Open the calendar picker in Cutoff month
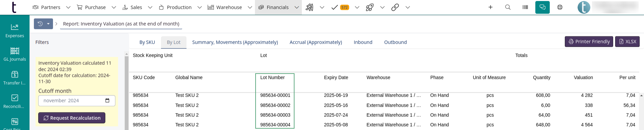 (x=107, y=100)
